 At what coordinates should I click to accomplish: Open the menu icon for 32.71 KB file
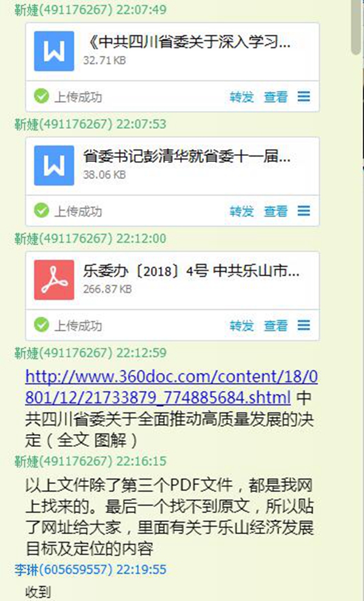[x=304, y=97]
